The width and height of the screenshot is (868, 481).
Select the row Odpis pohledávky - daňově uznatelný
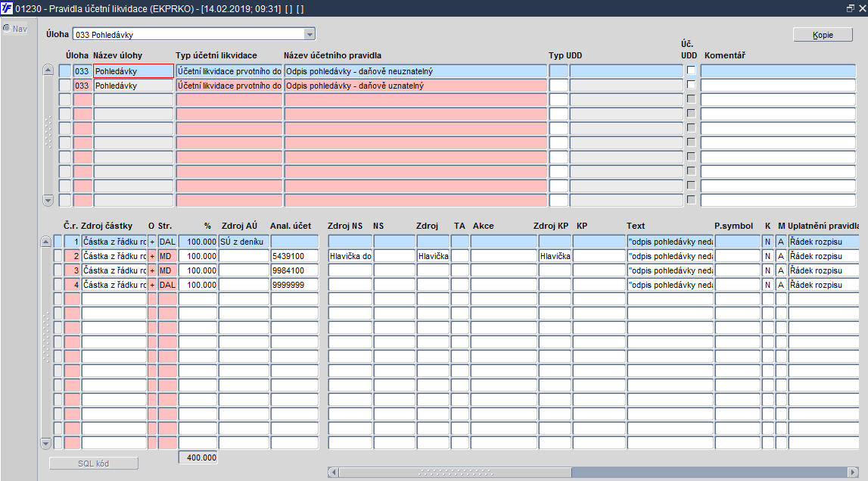[415, 86]
